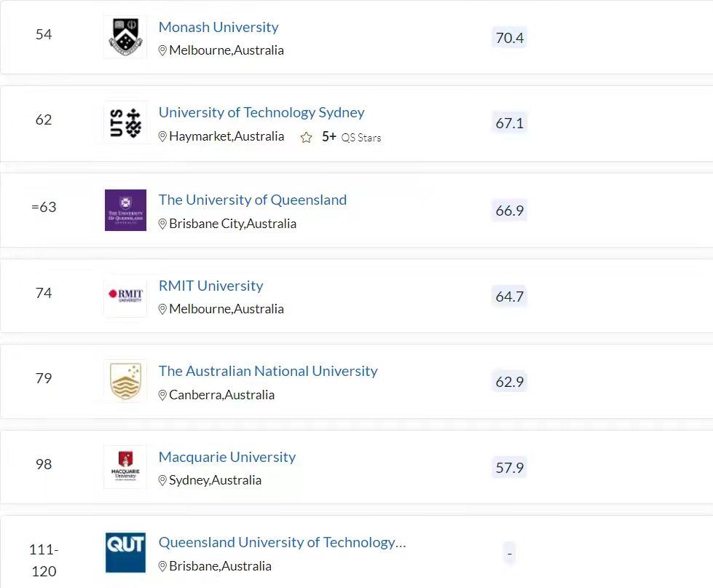The width and height of the screenshot is (713, 588).
Task: Click the QS Stars star icon
Action: [307, 137]
